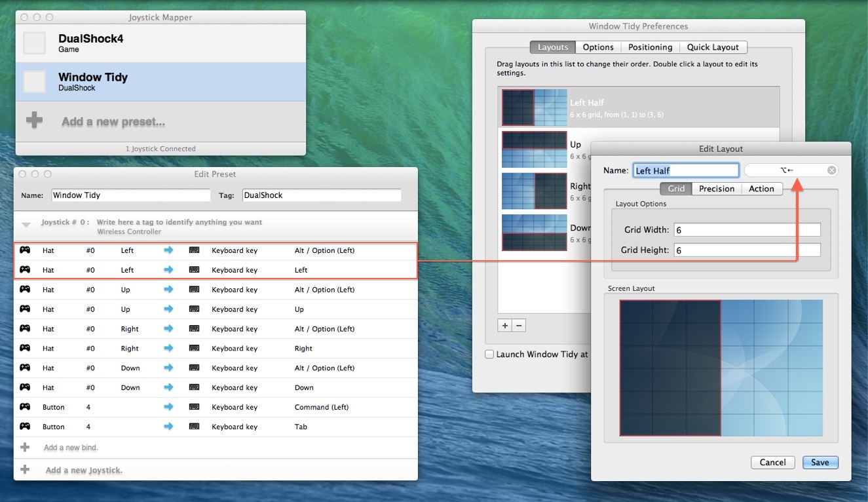Select the Up layout thumbnail
868x502 pixels.
[534, 149]
